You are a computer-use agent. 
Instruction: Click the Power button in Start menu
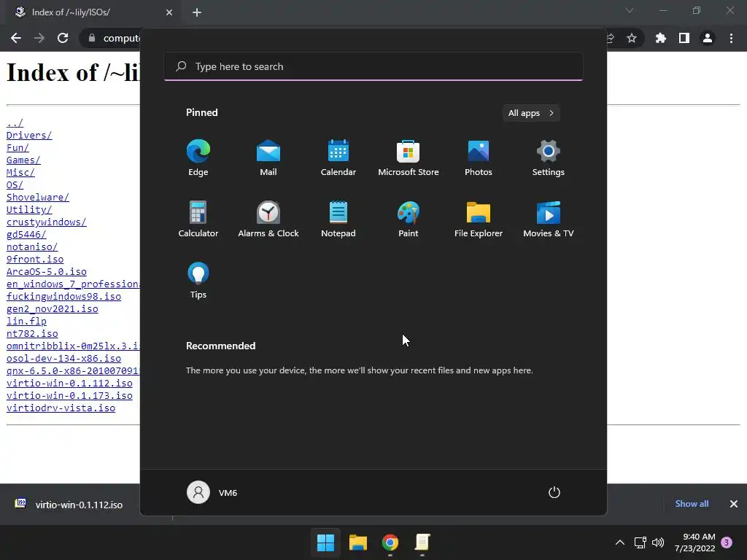(x=554, y=492)
